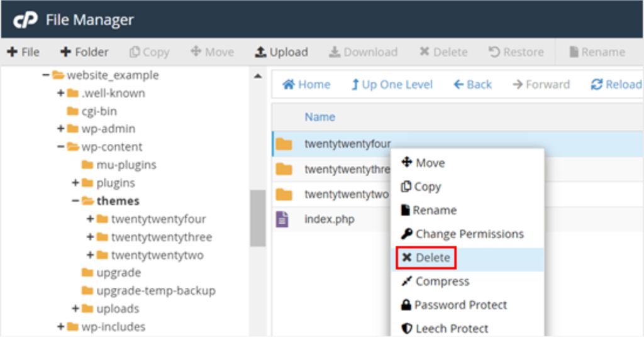Click the wp-includes folder icon in the tree
Viewport: 644px width, 362px height.
(x=73, y=327)
